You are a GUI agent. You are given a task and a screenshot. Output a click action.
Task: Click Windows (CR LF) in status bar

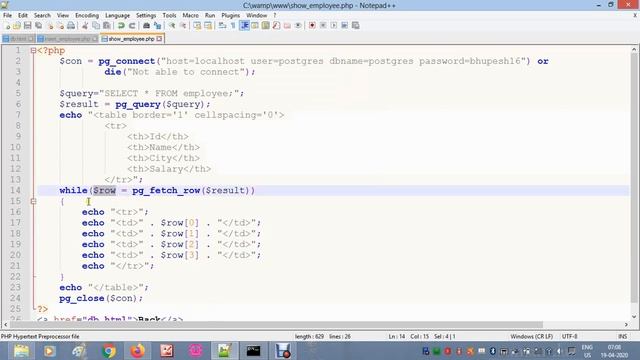531,337
